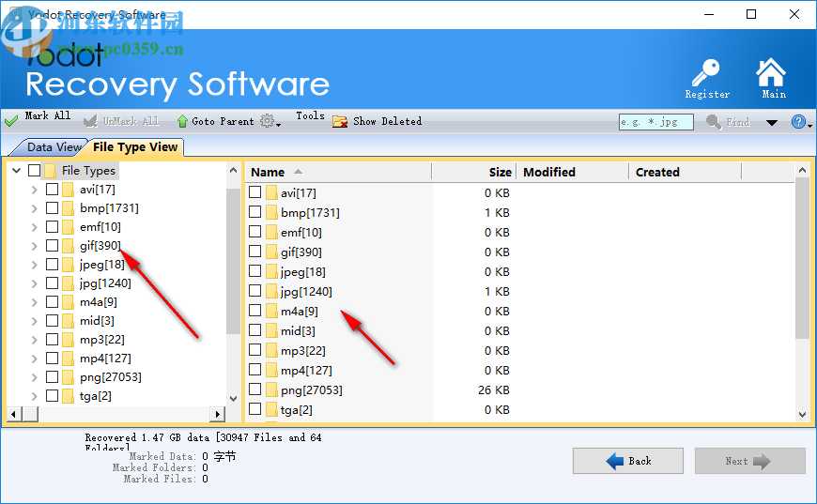Expand the m4a[9] tree node
817x504 pixels.
tap(35, 302)
